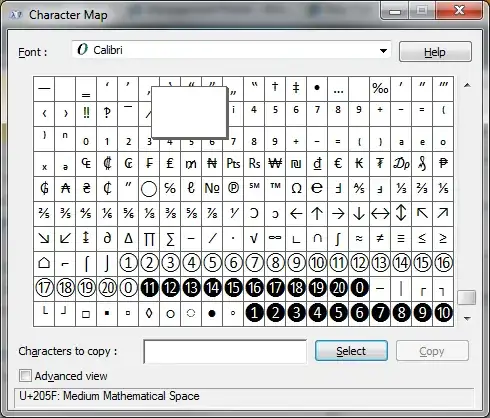Click the scrollbar up arrow
The image size is (490, 418).
pos(467,85)
